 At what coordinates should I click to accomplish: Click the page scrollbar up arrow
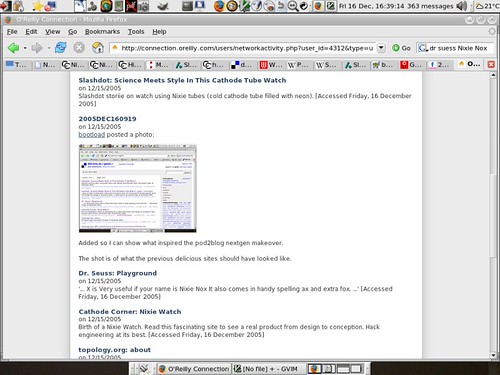click(x=493, y=75)
